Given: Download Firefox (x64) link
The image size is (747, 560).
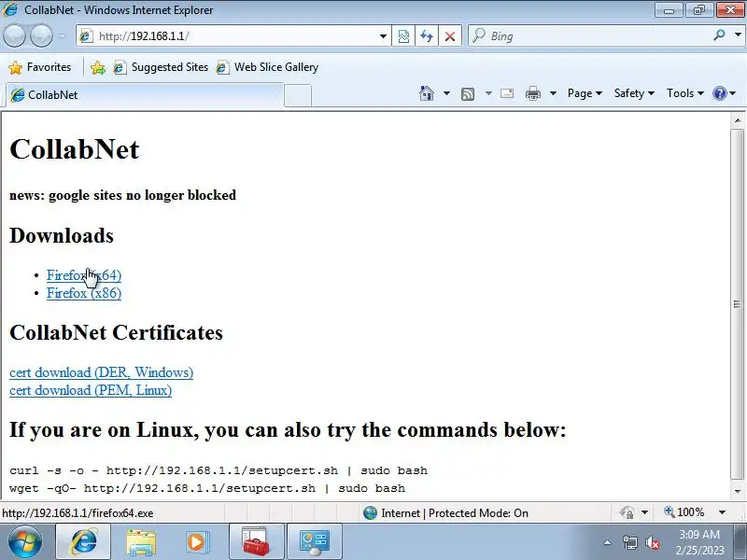Looking at the screenshot, I should coord(84,275).
